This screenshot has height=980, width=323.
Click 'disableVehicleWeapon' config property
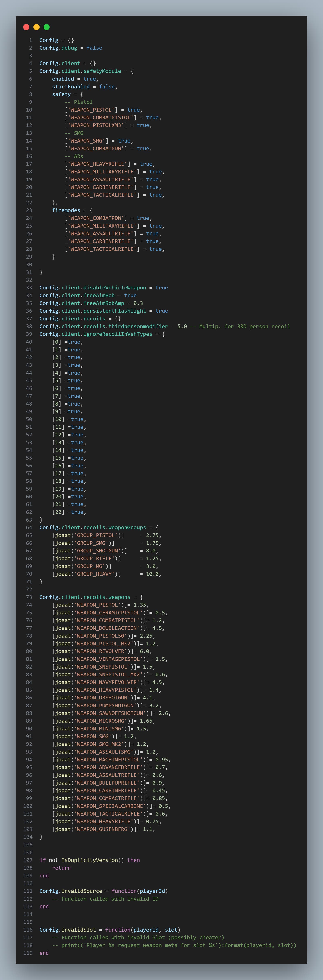(x=114, y=288)
